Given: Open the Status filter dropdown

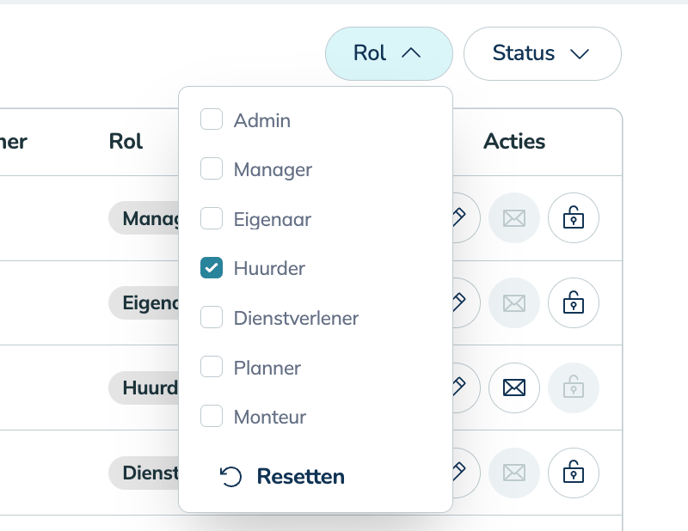Looking at the screenshot, I should point(541,53).
